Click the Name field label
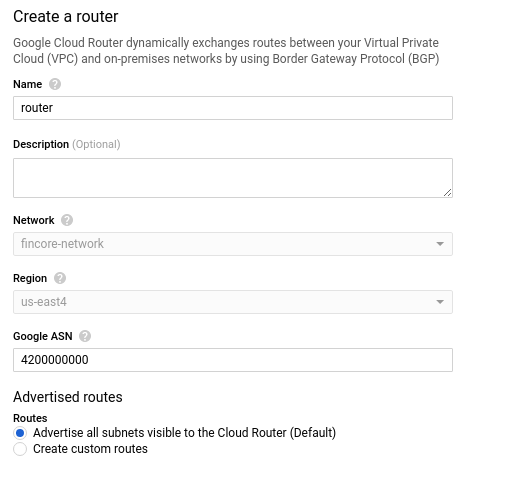Image resolution: width=531 pixels, height=478 pixels. (27, 84)
